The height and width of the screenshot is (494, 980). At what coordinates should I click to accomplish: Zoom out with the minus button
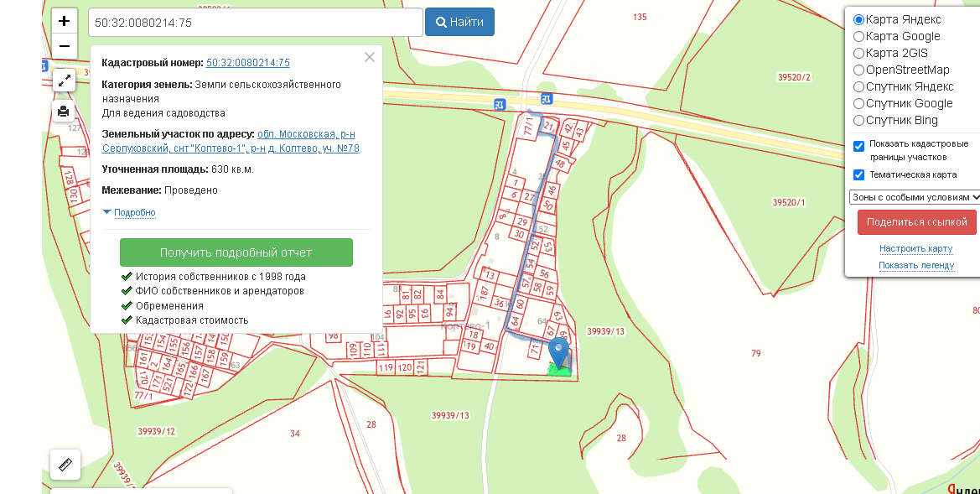click(64, 46)
